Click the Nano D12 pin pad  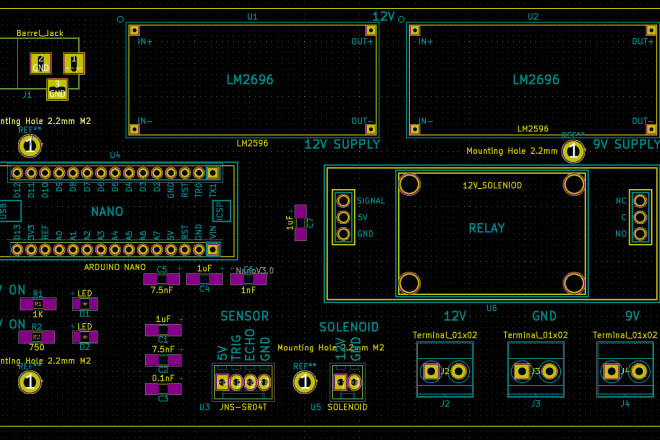tap(17, 173)
